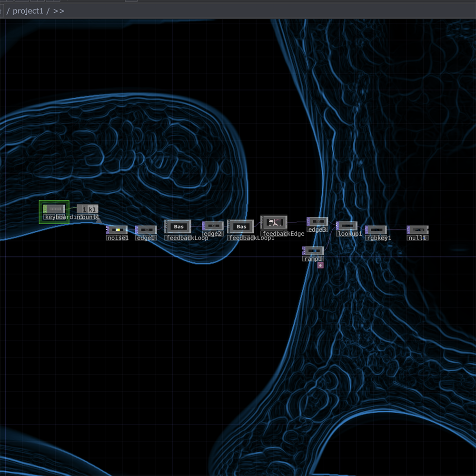The height and width of the screenshot is (476, 476).
Task: Toggle the flags strip on noise1 node
Action: pos(108,230)
